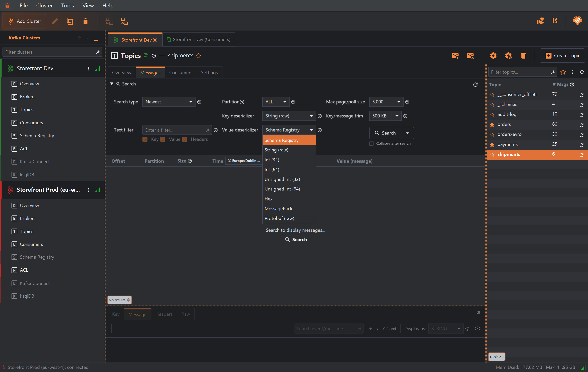Toggle favorite star for orders-avro topic

pyautogui.click(x=492, y=134)
